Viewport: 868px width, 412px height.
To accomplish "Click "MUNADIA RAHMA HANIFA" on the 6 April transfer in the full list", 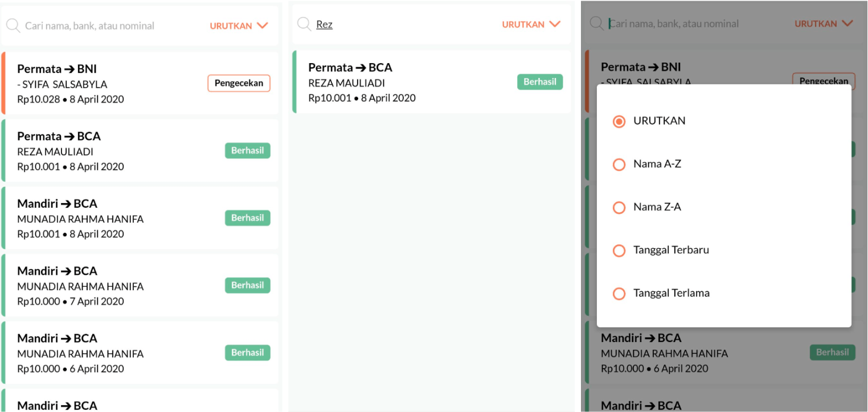I will click(x=80, y=354).
